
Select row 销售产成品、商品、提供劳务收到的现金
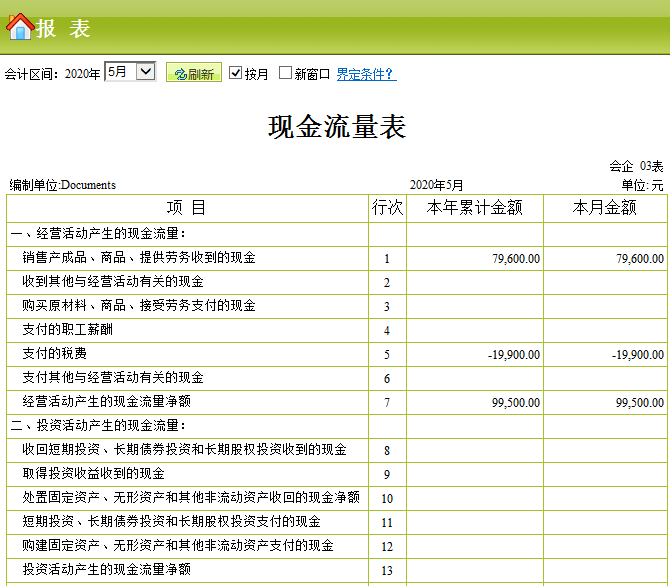coord(337,258)
